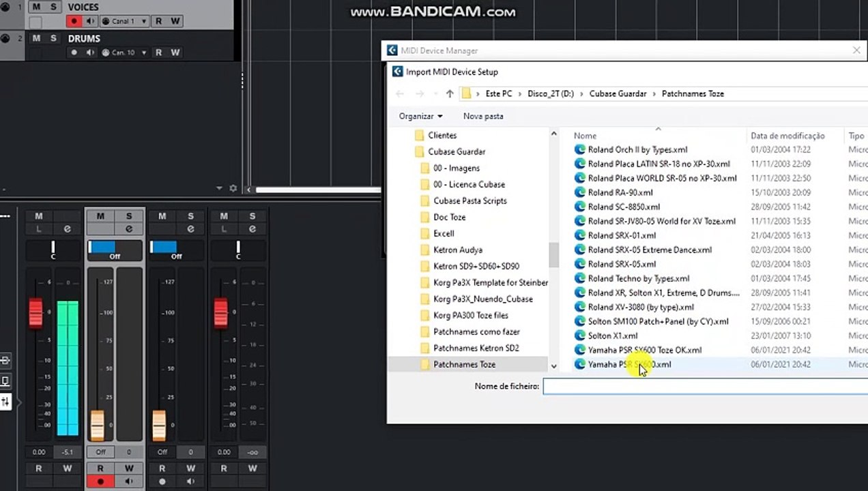Viewport: 868px width, 491px height.
Task: Click the record button on selected mixer channel
Action: tap(100, 481)
